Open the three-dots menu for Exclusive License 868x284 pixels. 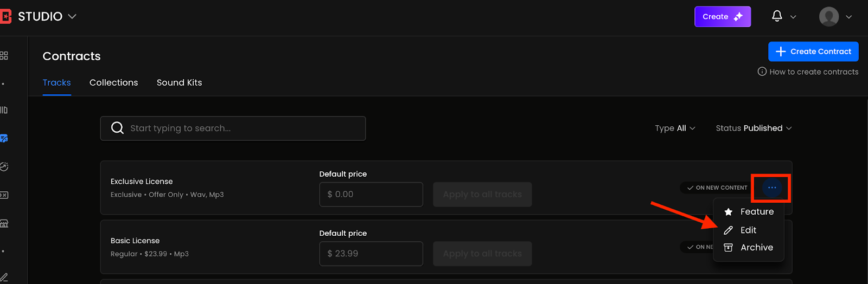pyautogui.click(x=772, y=188)
